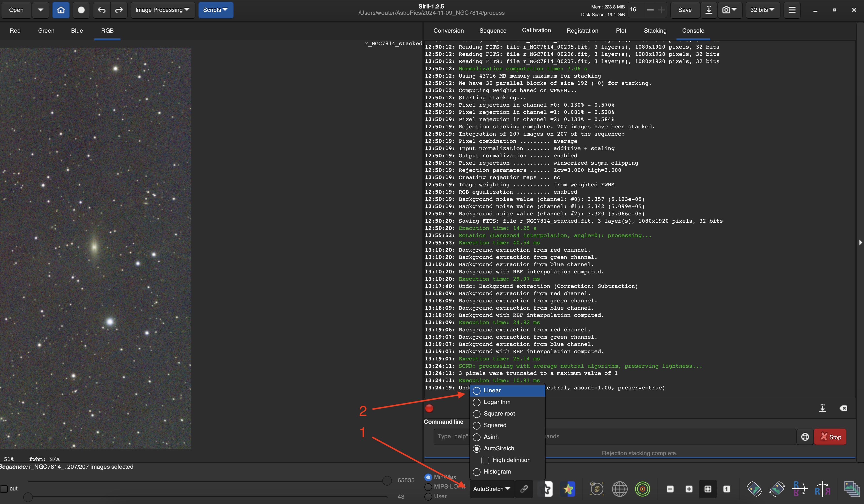Click the undo arrow icon

point(101,10)
